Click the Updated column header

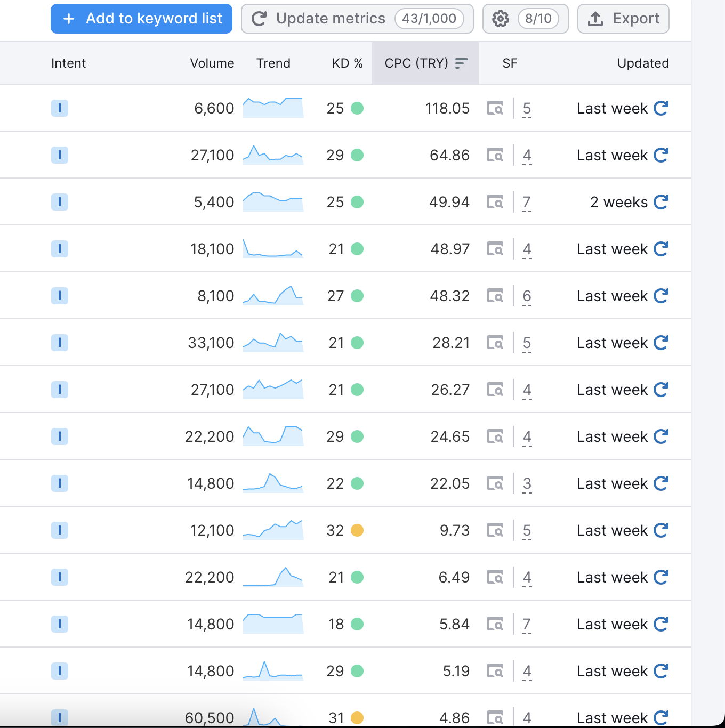643,63
